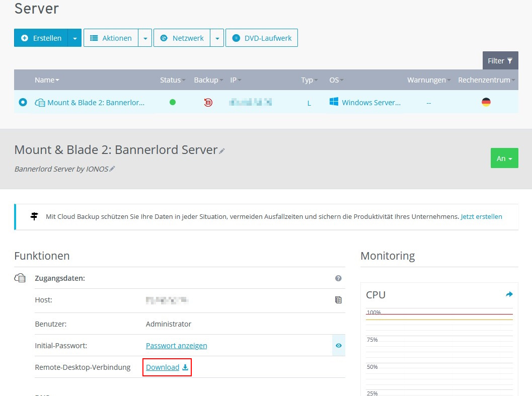The width and height of the screenshot is (532, 396).
Task: Click the Aktionen button
Action: (111, 38)
